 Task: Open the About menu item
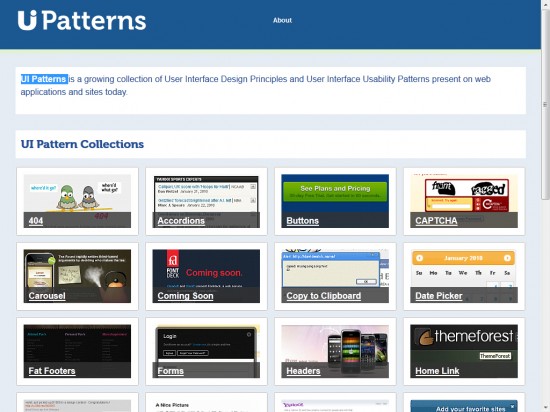click(282, 20)
